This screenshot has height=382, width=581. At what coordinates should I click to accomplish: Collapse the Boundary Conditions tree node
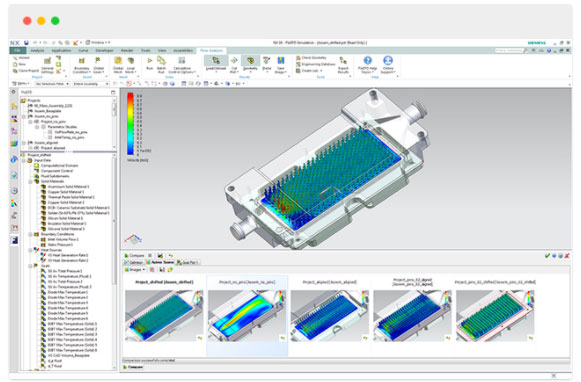coord(30,234)
